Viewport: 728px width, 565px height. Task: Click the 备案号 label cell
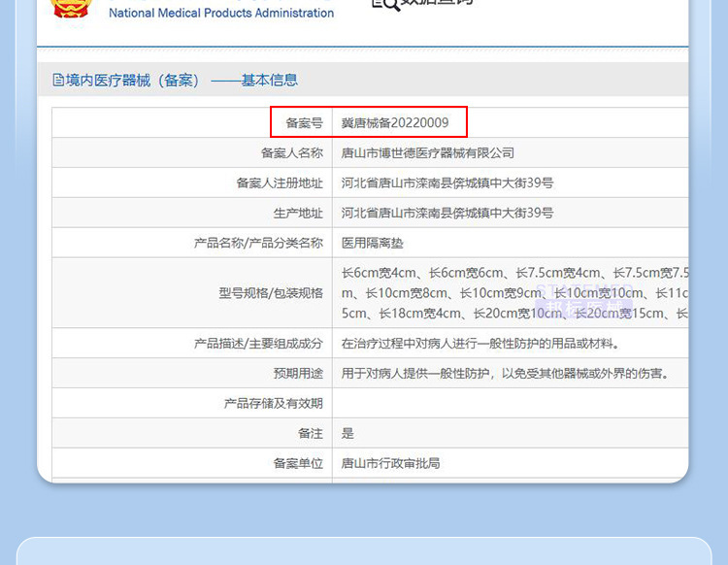304,122
